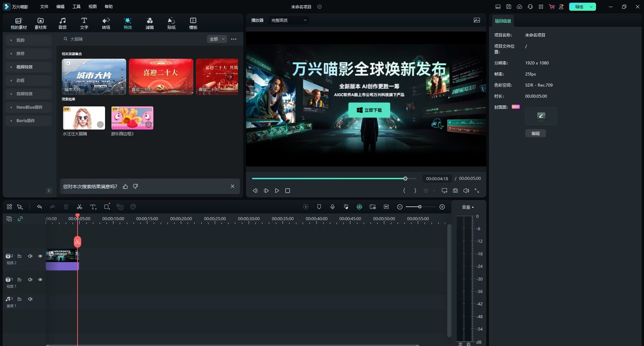Toggle visibility of 视频 2 track
Viewport: 644px width, 346px height.
[40, 256]
